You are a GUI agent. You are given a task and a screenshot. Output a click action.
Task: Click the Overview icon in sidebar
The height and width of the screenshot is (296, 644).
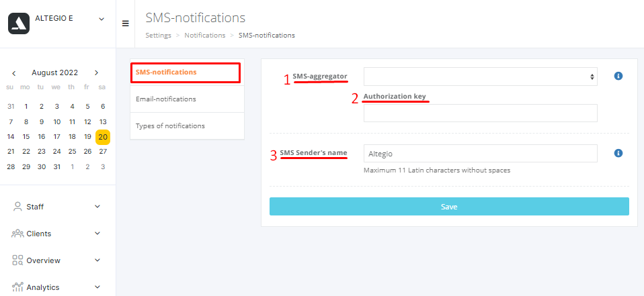(x=17, y=260)
